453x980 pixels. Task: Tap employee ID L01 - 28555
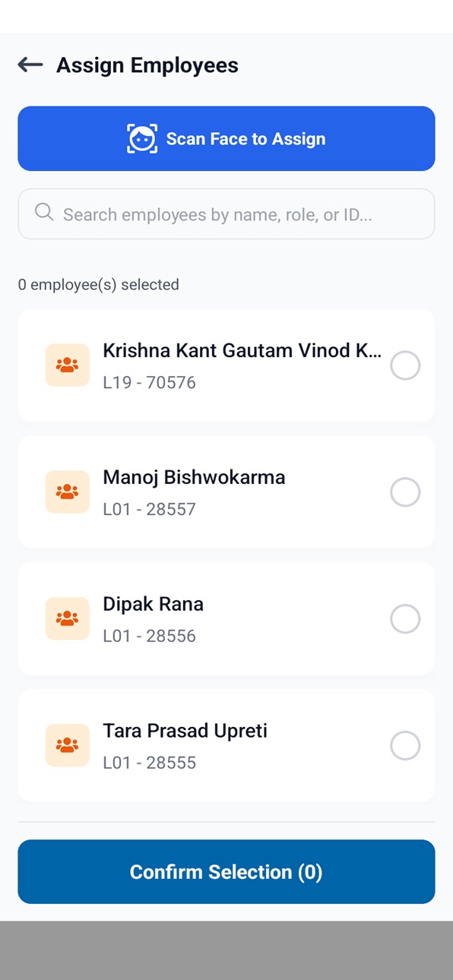[150, 763]
